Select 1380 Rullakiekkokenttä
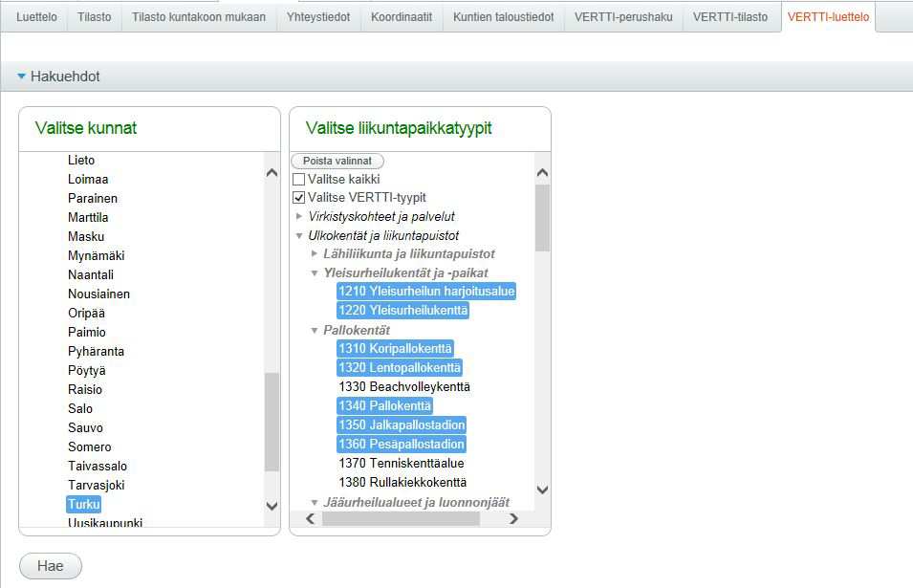Image resolution: width=913 pixels, height=588 pixels. 402,483
